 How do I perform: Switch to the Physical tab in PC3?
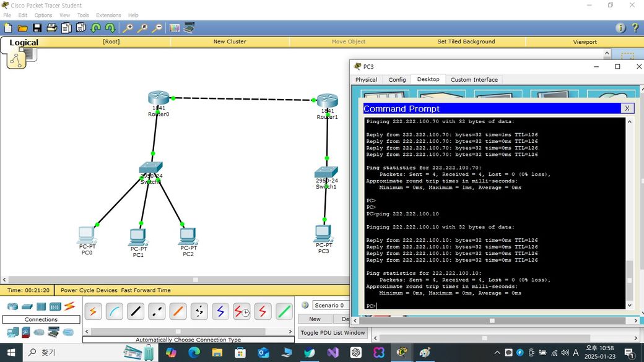coord(366,80)
